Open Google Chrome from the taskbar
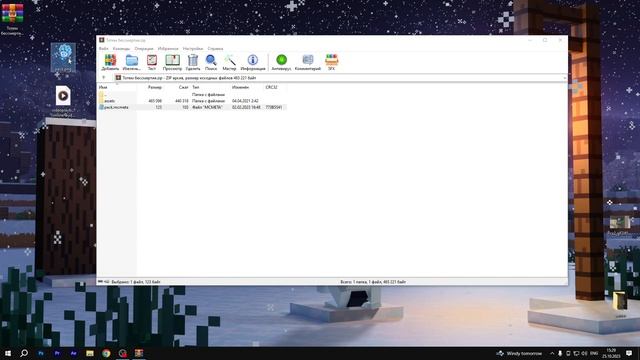Screen dimensions: 640x360 [106, 353]
